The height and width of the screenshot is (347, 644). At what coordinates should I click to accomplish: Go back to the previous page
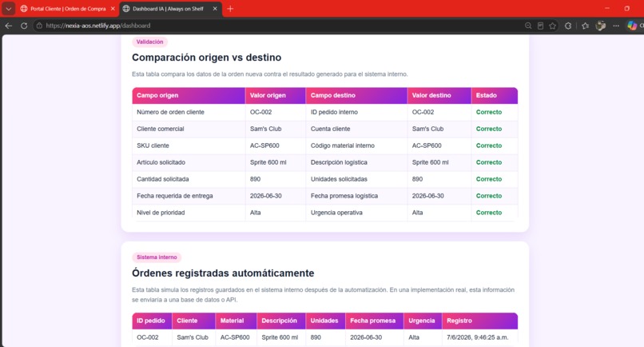pyautogui.click(x=9, y=26)
